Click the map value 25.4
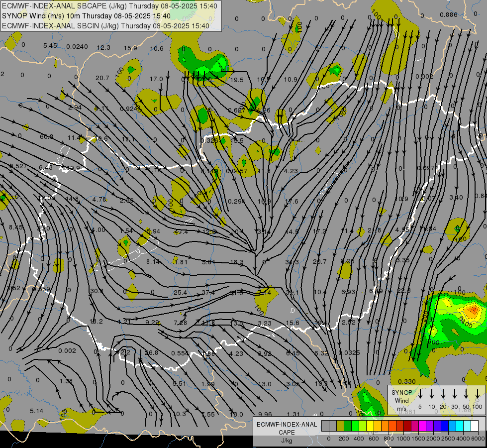Image resolution: width=487 pixels, height=448 pixels. [x=180, y=292]
